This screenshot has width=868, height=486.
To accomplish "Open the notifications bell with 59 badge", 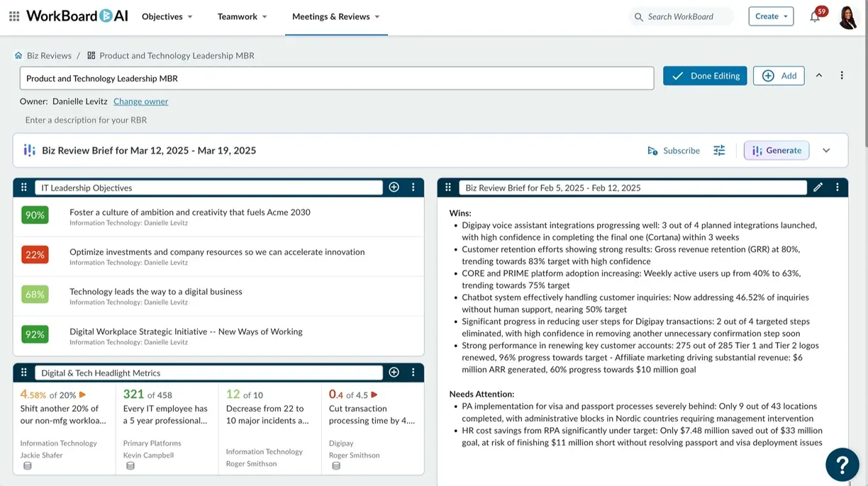I will tap(815, 16).
